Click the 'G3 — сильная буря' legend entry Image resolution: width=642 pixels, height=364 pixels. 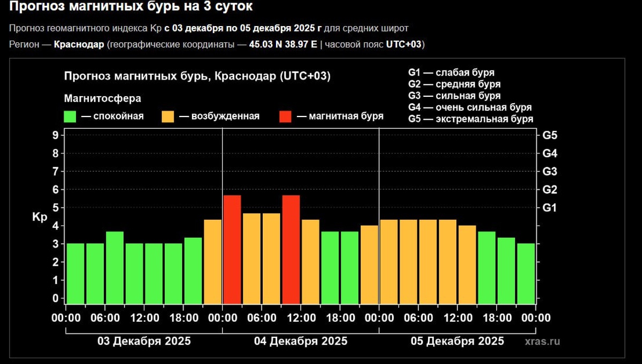click(x=454, y=96)
